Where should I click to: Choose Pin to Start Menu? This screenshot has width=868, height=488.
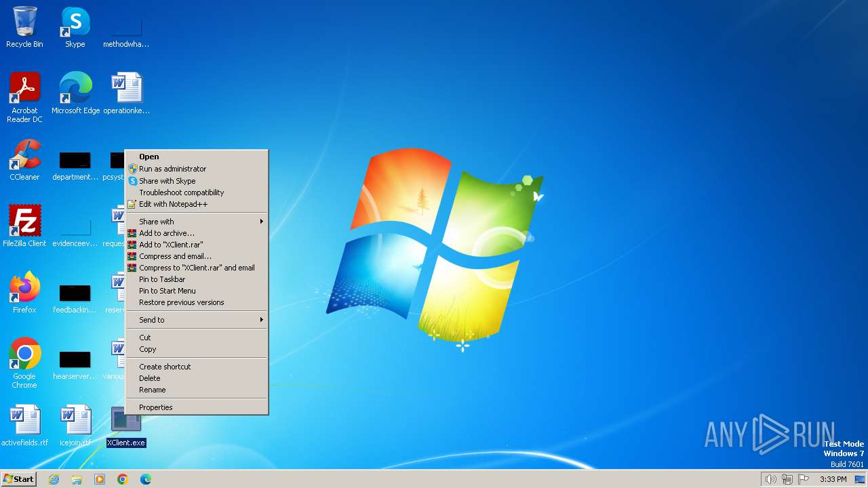click(x=197, y=291)
